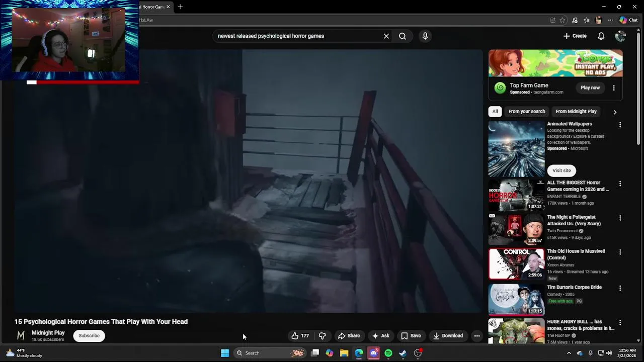This screenshot has width=644, height=362.
Task: Close the Horror Games browser tab
Action: pyautogui.click(x=168, y=7)
